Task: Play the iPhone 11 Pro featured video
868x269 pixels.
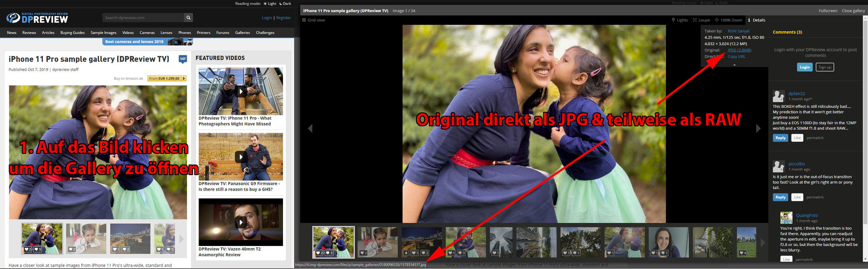Action: (241, 91)
